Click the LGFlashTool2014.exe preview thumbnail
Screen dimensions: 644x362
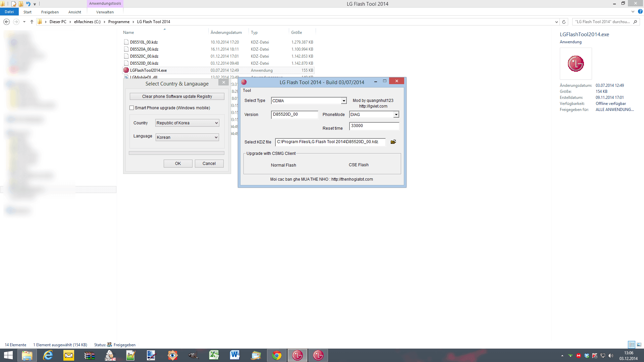[x=576, y=64]
